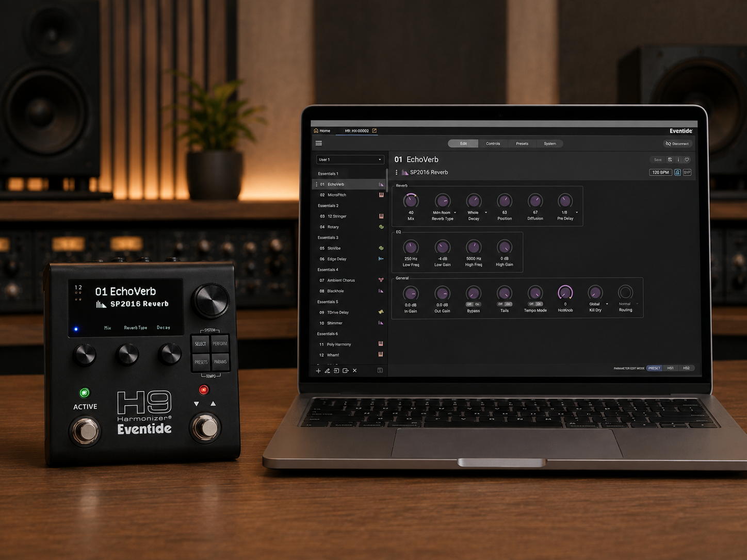747x560 pixels.
Task: Switch to the Controls tab
Action: [493, 144]
